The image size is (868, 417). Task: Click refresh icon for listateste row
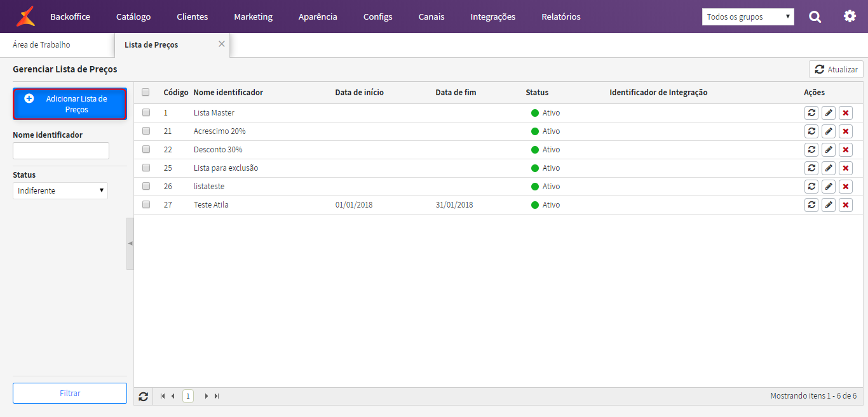(811, 187)
